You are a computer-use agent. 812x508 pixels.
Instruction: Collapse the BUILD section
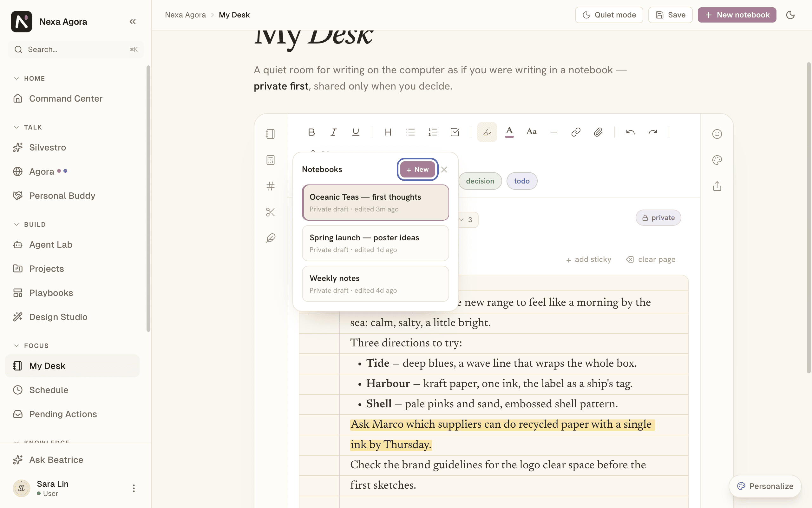point(29,224)
